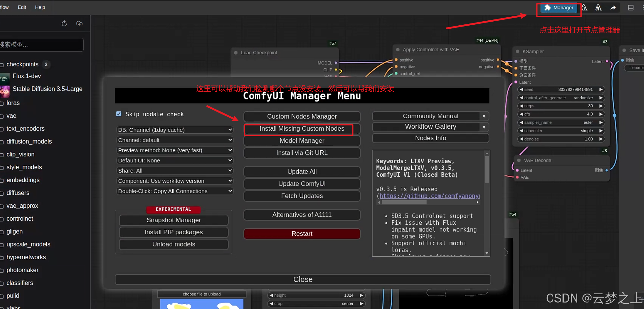This screenshot has height=309, width=644.
Task: Click the Update All button
Action: 302,172
